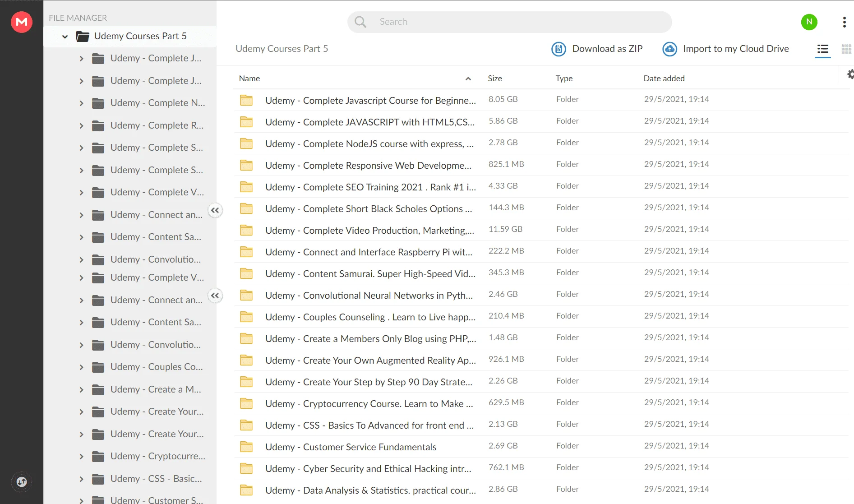The height and width of the screenshot is (504, 854).
Task: Switch to grid thumbnail view
Action: tap(846, 49)
